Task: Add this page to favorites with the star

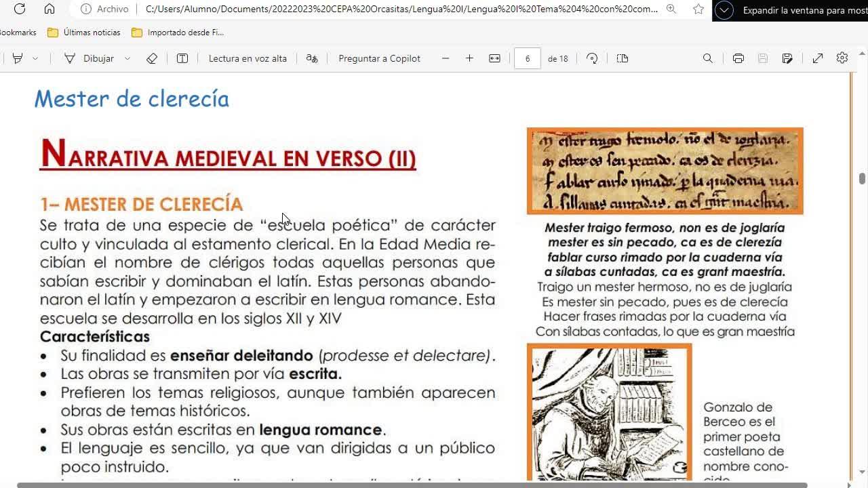Action: tap(698, 9)
